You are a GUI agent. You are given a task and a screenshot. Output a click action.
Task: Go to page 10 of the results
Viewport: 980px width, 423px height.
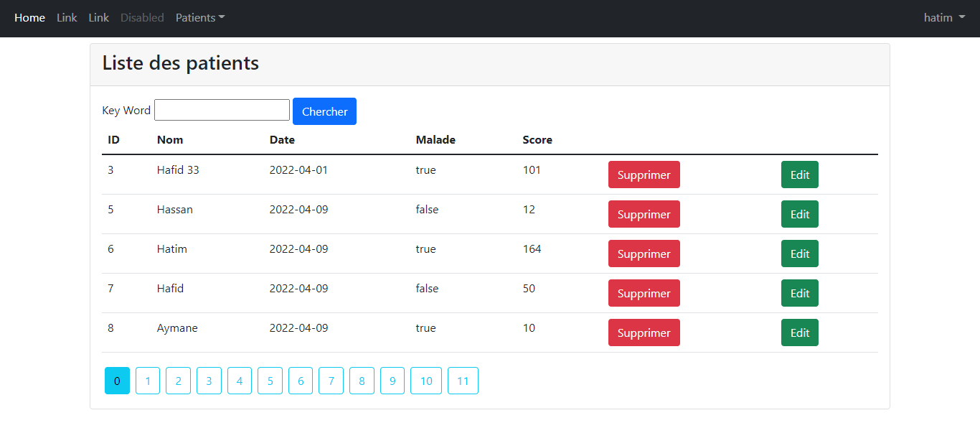426,381
